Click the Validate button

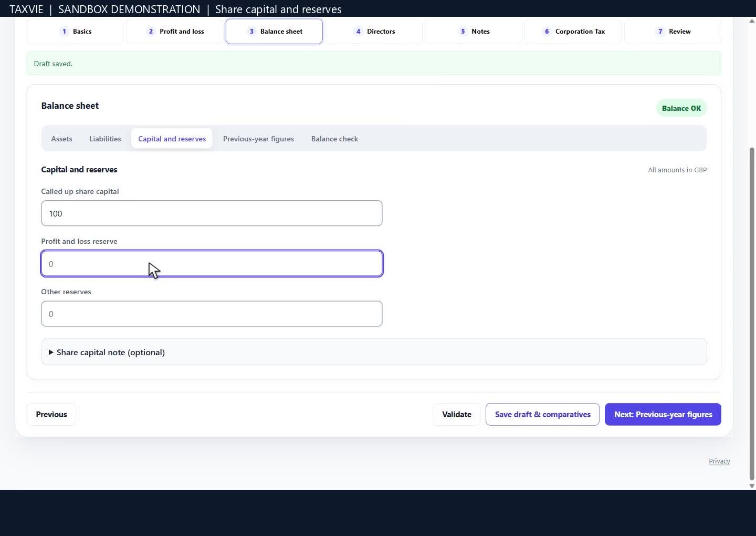coord(457,415)
